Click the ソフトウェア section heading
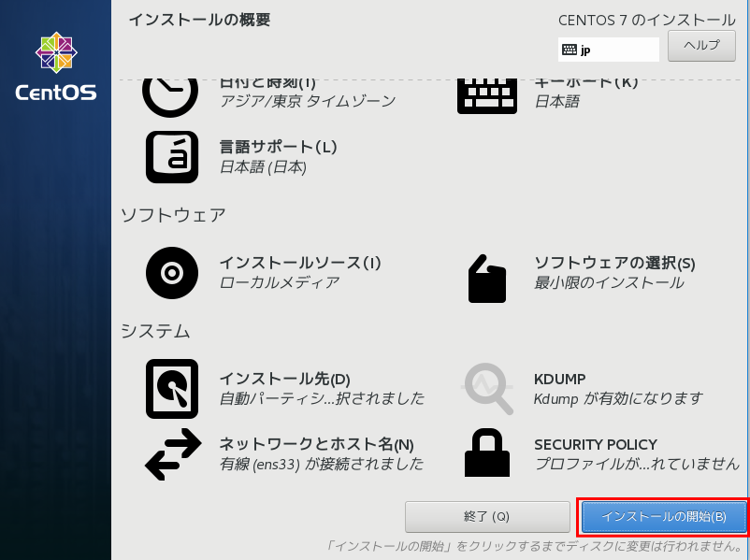Viewport: 750px width, 560px height. [x=173, y=215]
